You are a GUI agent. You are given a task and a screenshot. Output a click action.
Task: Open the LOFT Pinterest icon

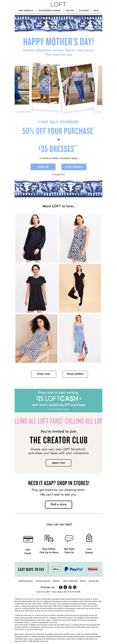(x=70, y=587)
